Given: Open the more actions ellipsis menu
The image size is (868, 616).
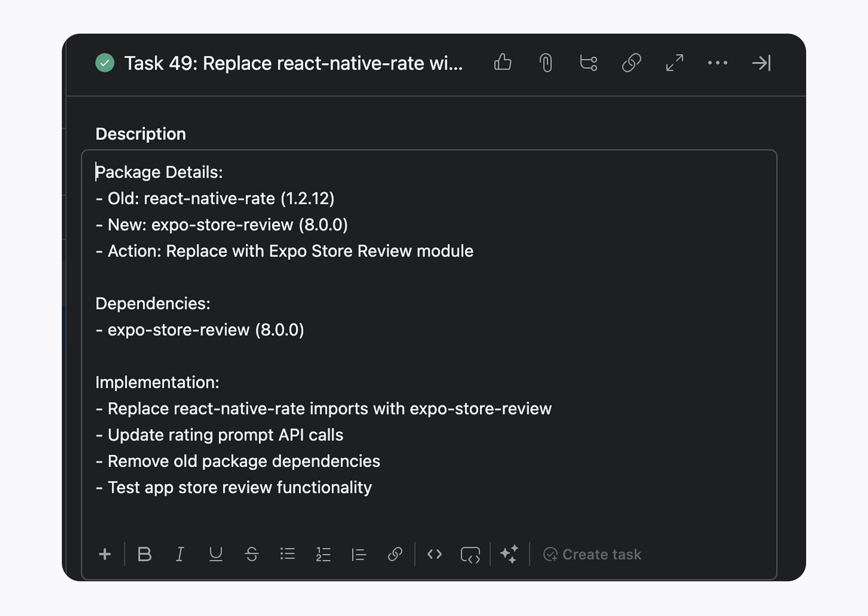Looking at the screenshot, I should pos(718,63).
